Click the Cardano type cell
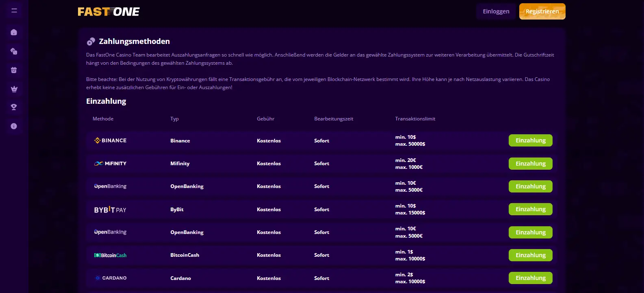The image size is (644, 293). pyautogui.click(x=180, y=278)
